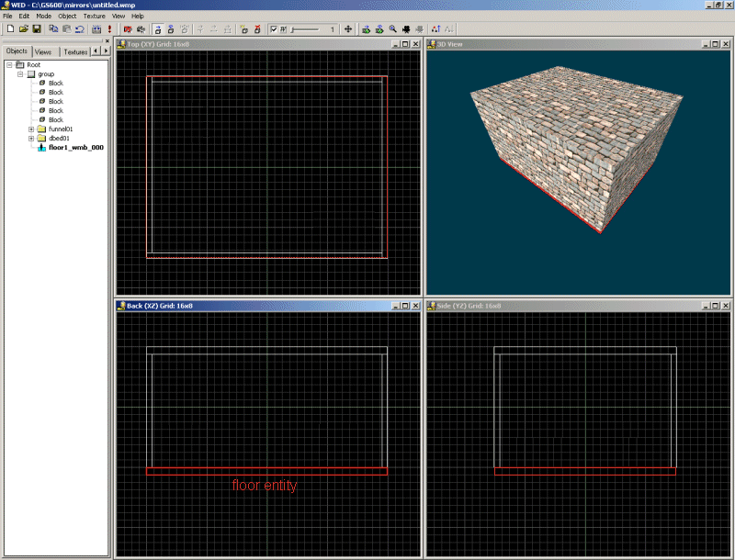Activate the walk-through camera icon
Image resolution: width=735 pixels, height=560 pixels.
pos(141,29)
